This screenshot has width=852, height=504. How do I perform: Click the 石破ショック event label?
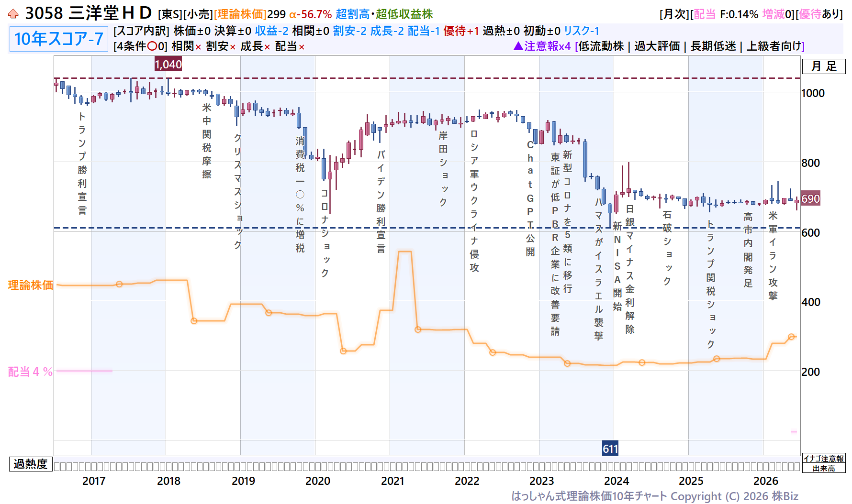667,248
